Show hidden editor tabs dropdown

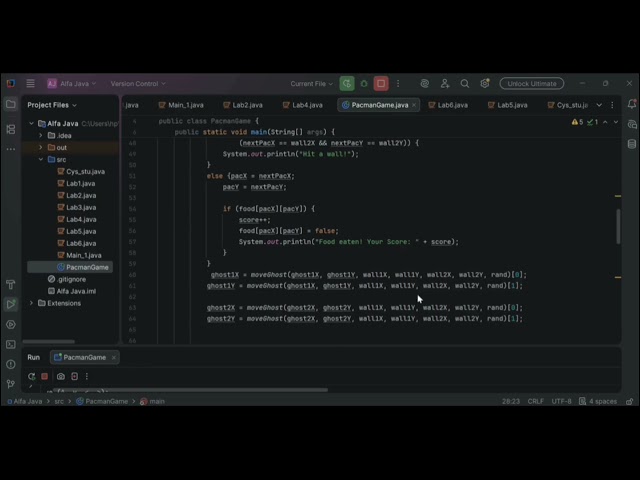click(599, 105)
